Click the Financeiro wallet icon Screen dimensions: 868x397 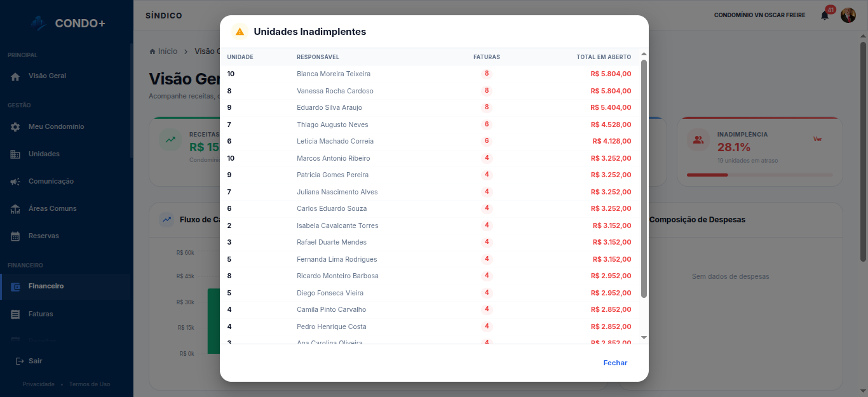coord(15,286)
